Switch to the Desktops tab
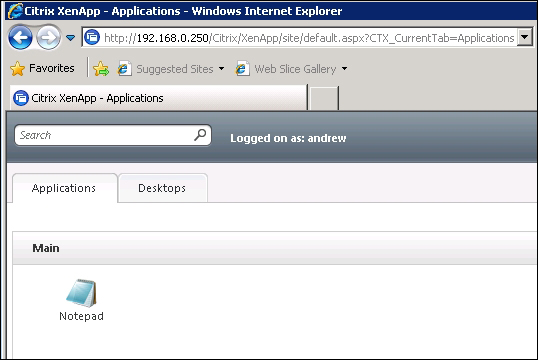 tap(162, 188)
